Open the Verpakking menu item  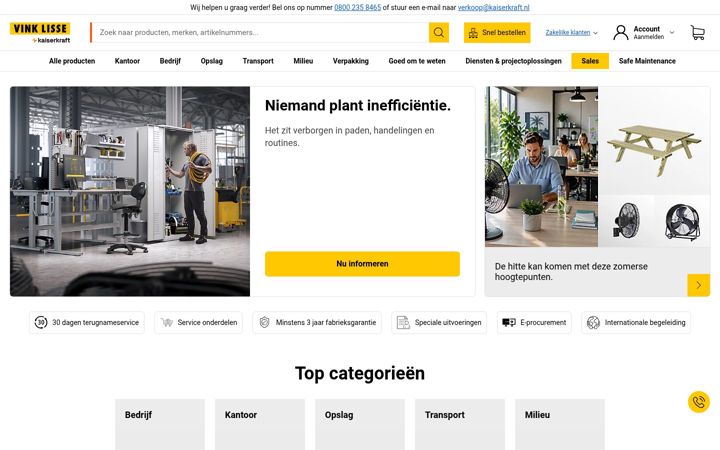coord(351,61)
